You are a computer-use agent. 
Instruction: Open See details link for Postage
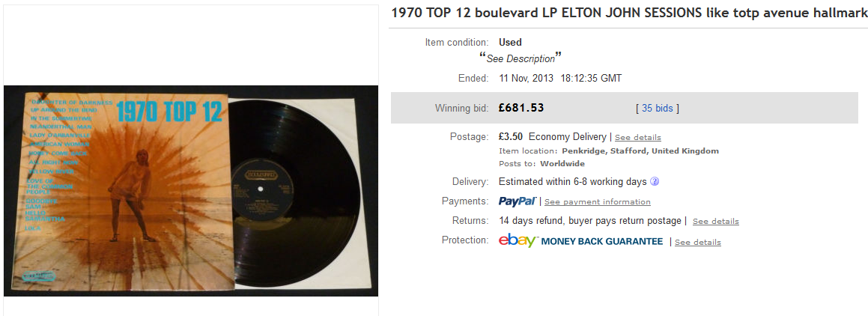tap(638, 137)
